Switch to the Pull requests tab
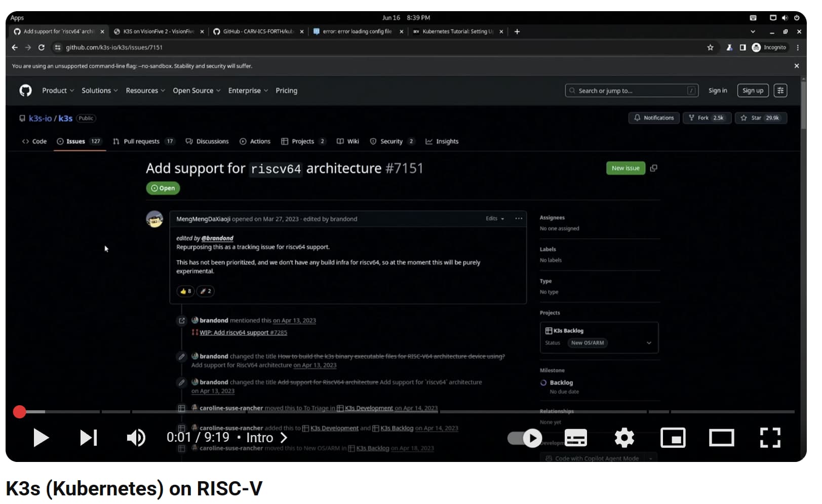The height and width of the screenshot is (504, 822). click(x=144, y=141)
